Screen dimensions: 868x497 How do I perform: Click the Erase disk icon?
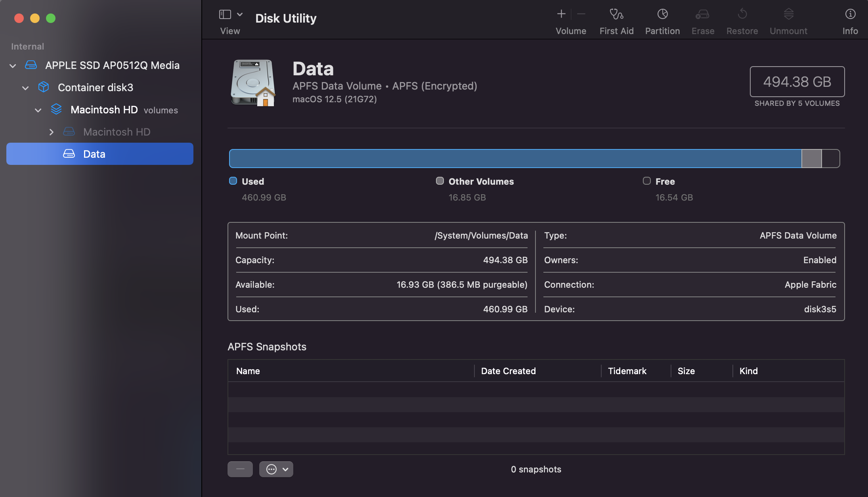(x=702, y=15)
